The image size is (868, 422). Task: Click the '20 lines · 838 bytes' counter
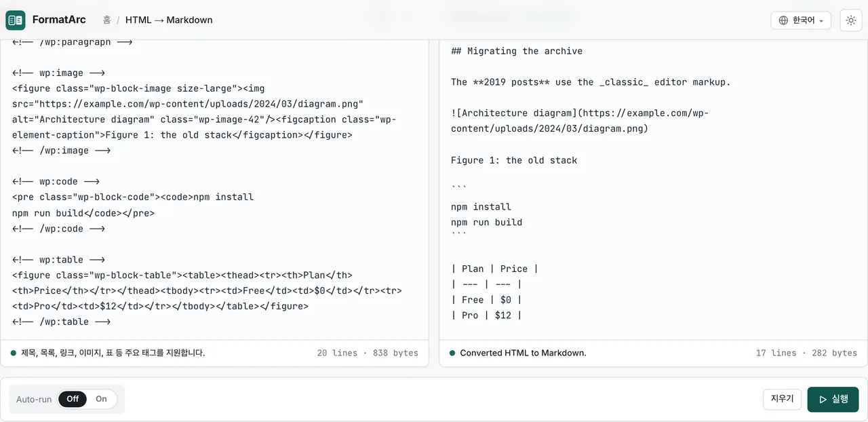[368, 353]
